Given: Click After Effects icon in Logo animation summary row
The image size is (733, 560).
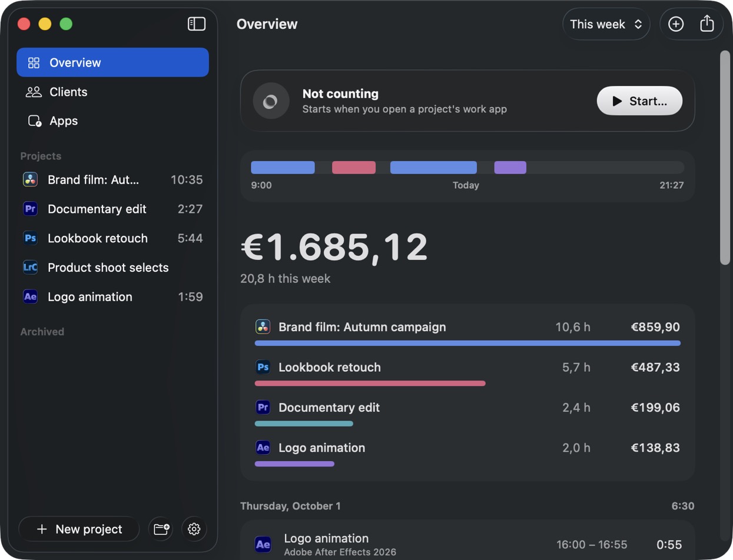Looking at the screenshot, I should [263, 448].
